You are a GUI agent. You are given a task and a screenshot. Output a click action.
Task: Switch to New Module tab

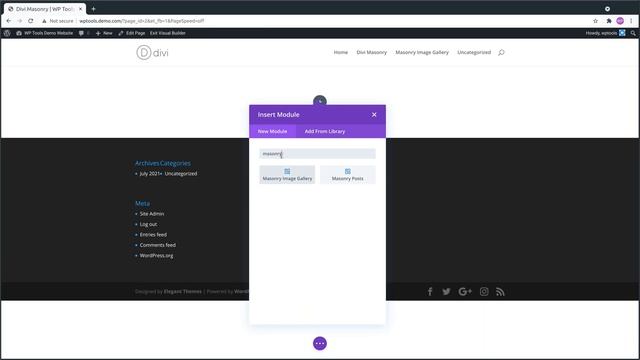[x=272, y=131]
